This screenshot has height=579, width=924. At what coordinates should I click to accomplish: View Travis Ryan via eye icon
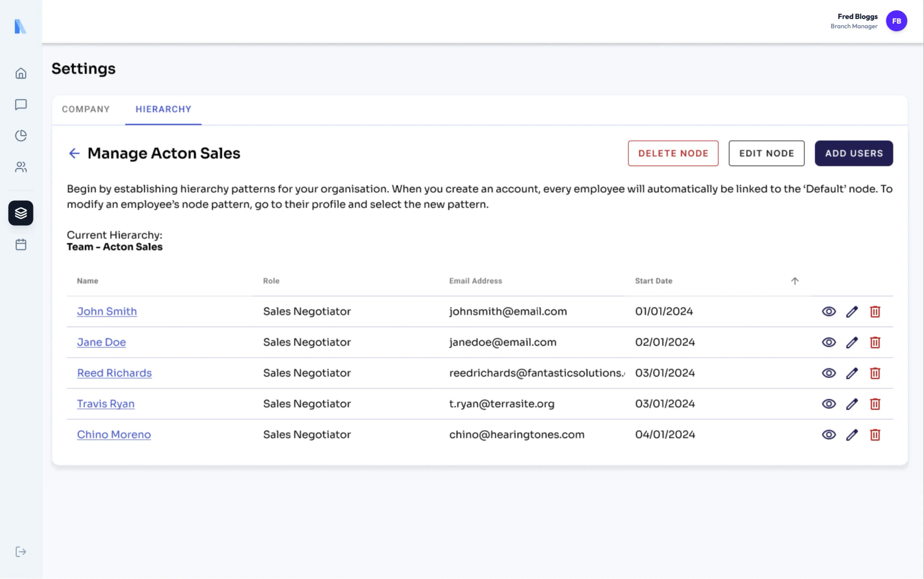pyautogui.click(x=829, y=404)
